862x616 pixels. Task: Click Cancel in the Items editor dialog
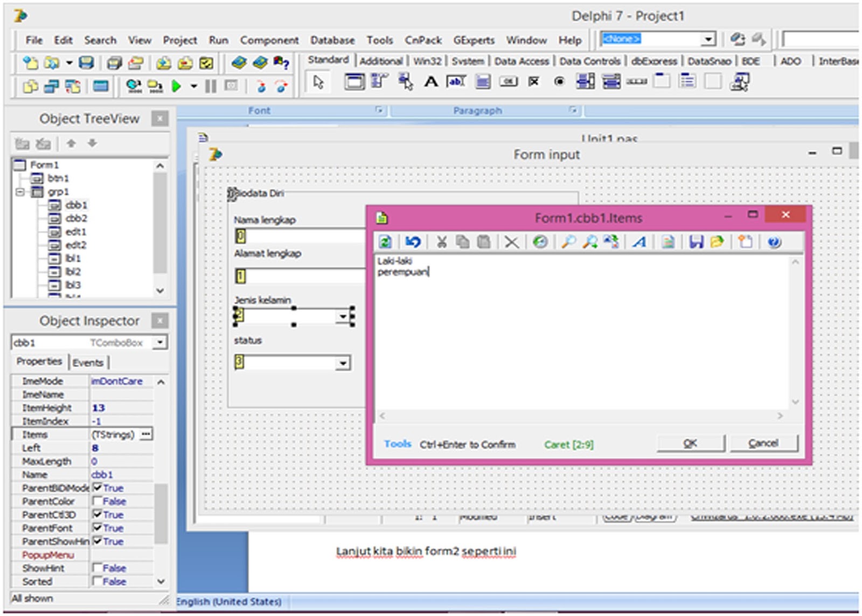point(763,444)
